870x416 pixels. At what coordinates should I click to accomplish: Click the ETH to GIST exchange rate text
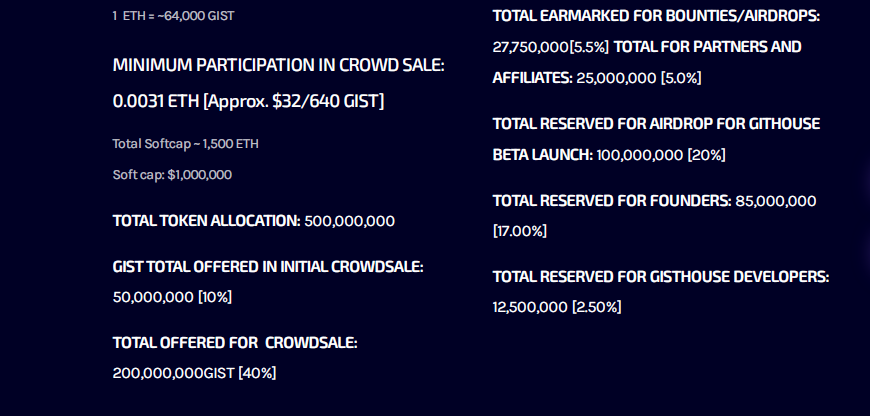point(173,16)
